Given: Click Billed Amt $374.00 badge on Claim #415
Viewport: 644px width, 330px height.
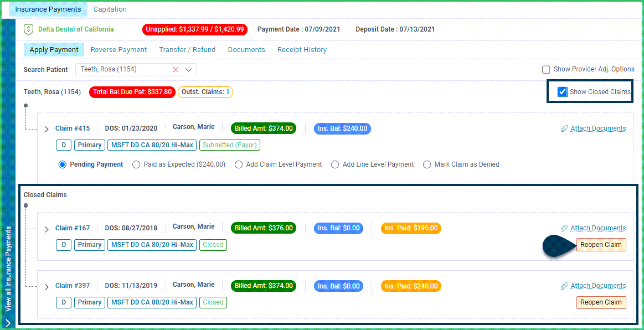Looking at the screenshot, I should pos(264,128).
